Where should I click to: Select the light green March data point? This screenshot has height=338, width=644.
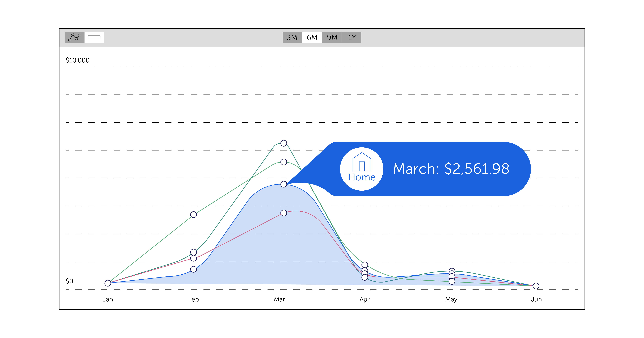[x=283, y=162]
